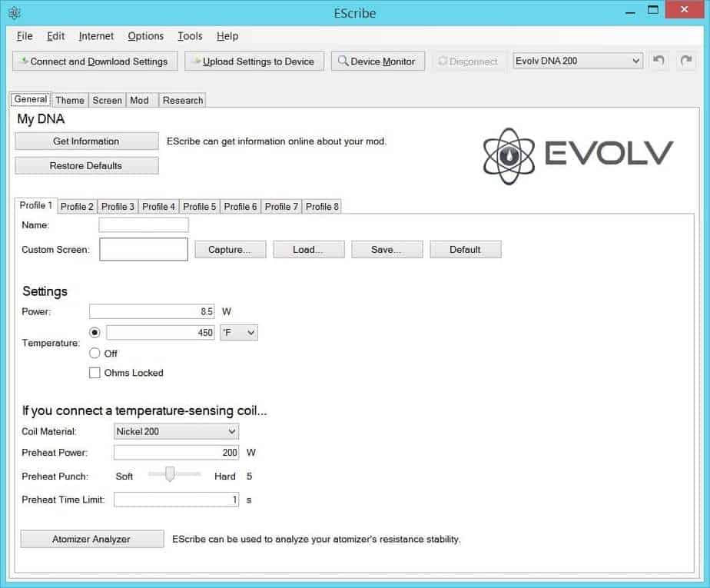This screenshot has width=710, height=588.
Task: Click the Get Information button
Action: (87, 141)
